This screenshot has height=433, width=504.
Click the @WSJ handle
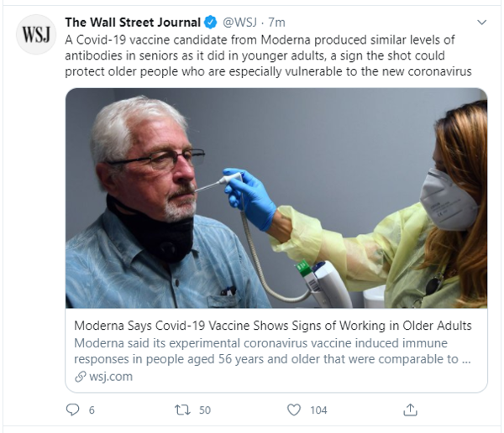(241, 23)
